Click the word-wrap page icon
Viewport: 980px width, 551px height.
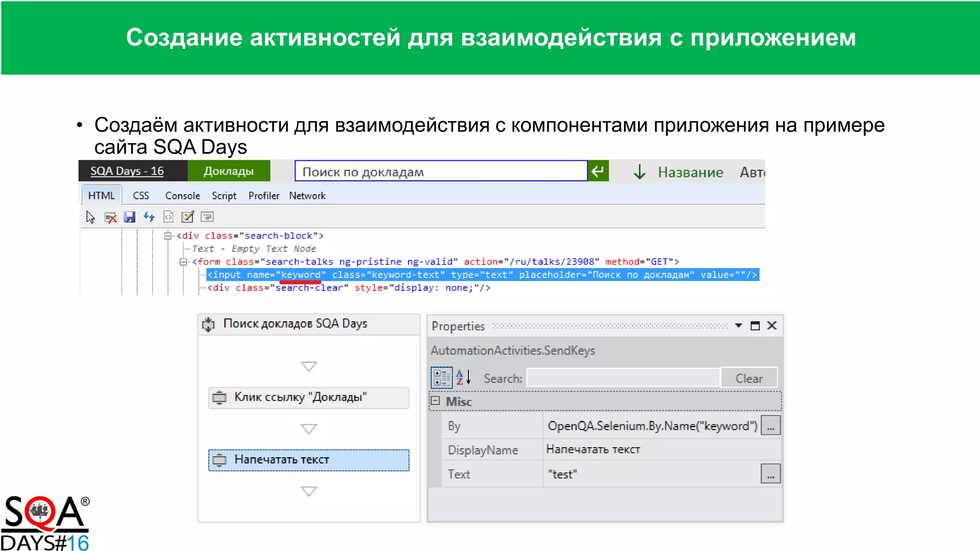click(168, 217)
